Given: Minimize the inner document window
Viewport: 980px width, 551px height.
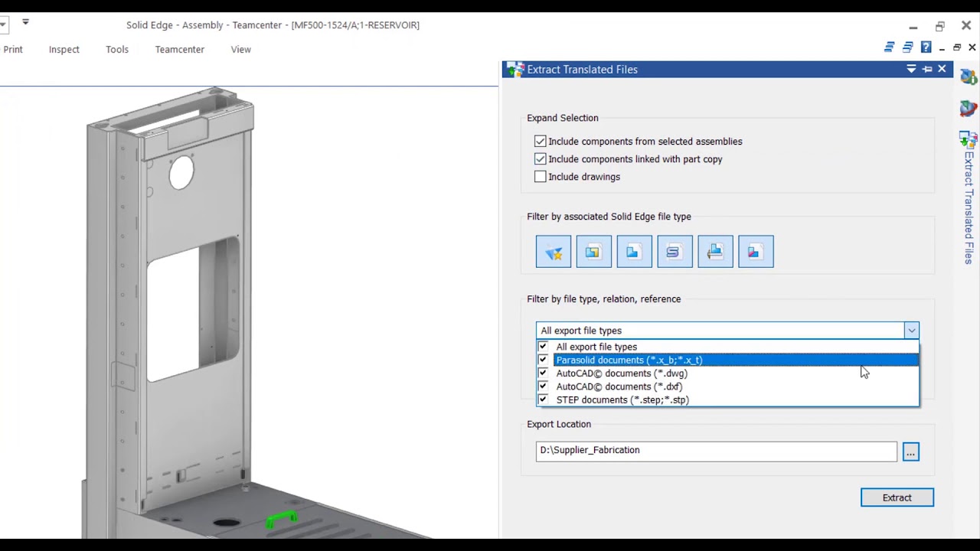Looking at the screenshot, I should (942, 47).
